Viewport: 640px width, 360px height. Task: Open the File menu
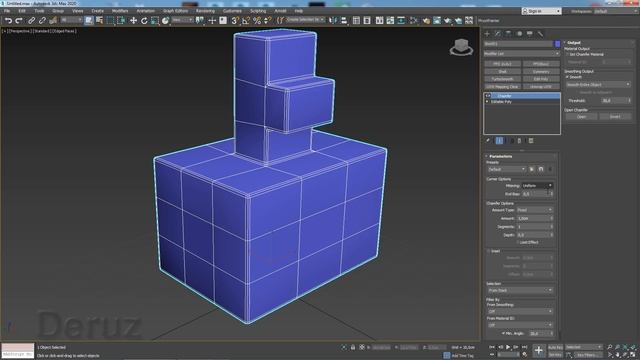[7, 11]
